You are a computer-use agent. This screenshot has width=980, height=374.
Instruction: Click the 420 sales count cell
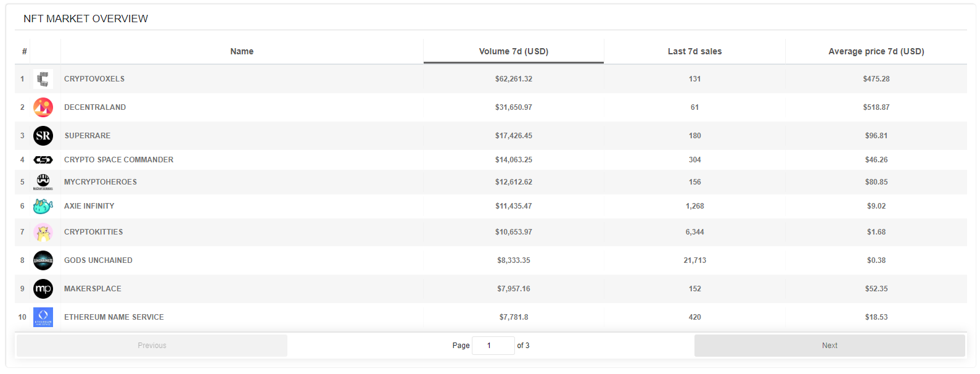694,317
